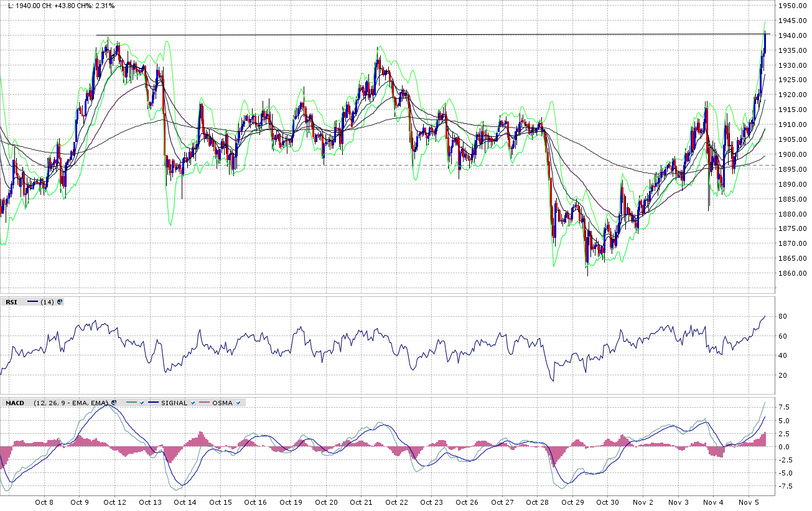Click the RSI line color swatch
Viewport: 812px width, 511px height.
point(32,302)
